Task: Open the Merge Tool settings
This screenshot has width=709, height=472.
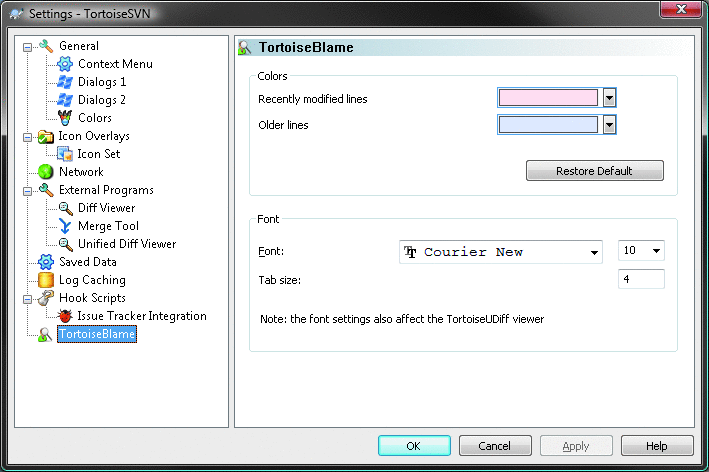Action: [x=109, y=226]
